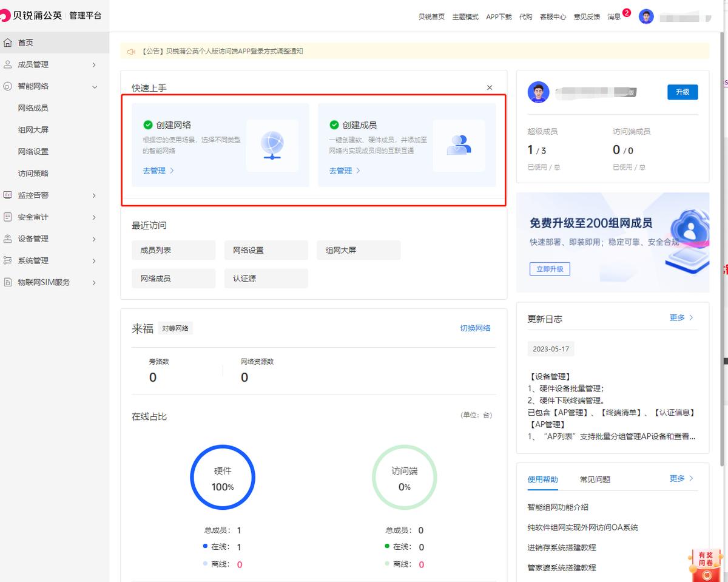Viewport: 728px width, 582px height.
Task: Click the announcement speaker icon
Action: click(x=131, y=52)
